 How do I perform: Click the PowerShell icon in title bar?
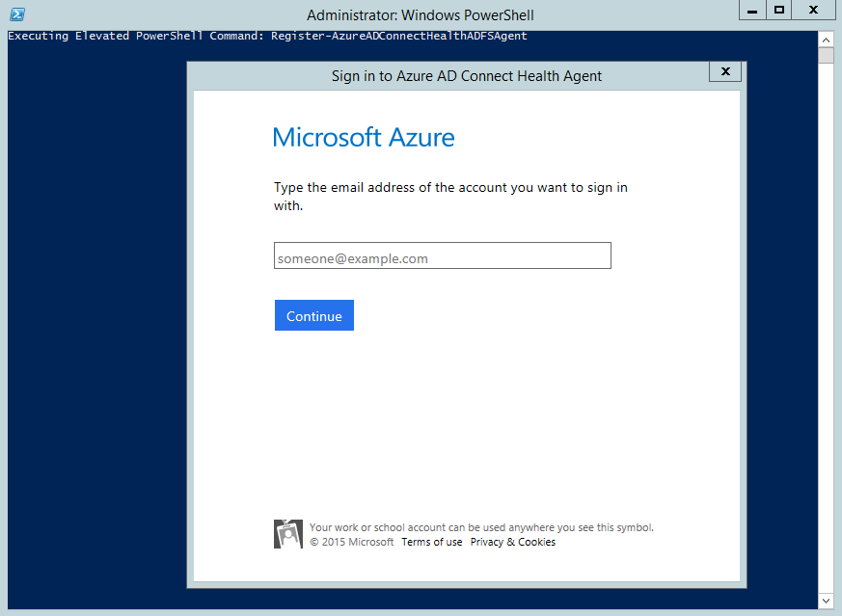(x=17, y=14)
